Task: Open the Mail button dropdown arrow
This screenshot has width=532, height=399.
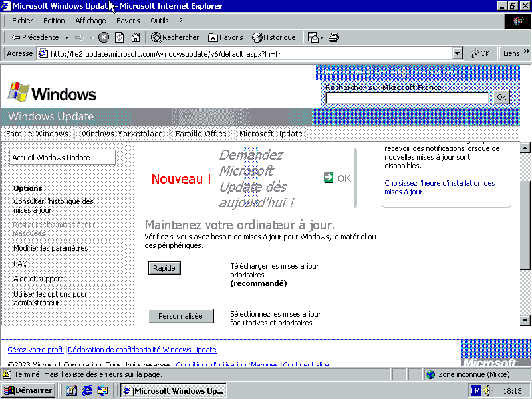Action: [321, 37]
